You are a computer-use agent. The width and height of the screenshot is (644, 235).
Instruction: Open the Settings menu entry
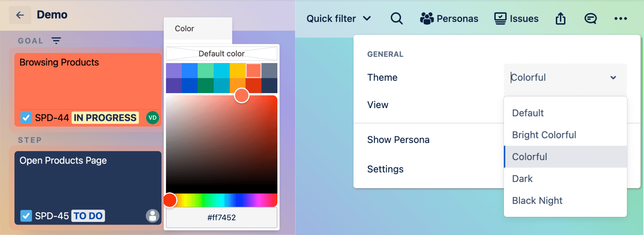pyautogui.click(x=385, y=169)
